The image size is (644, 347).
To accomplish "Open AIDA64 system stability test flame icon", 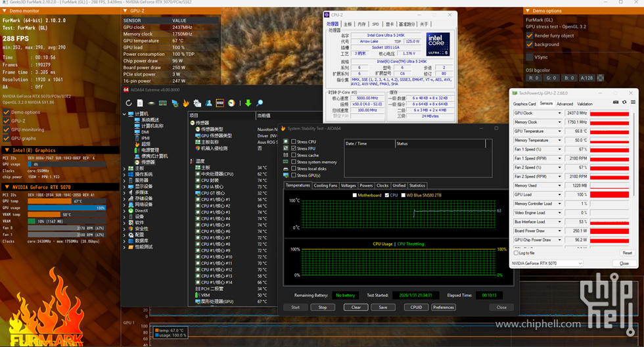I will point(186,103).
